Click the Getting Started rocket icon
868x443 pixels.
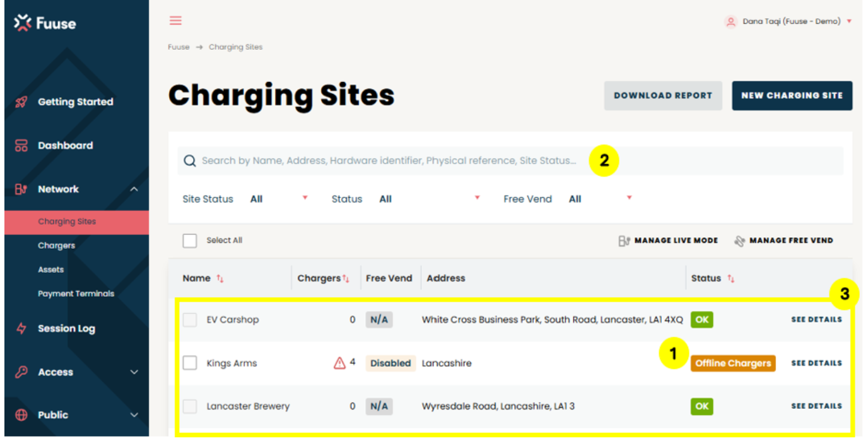point(21,102)
